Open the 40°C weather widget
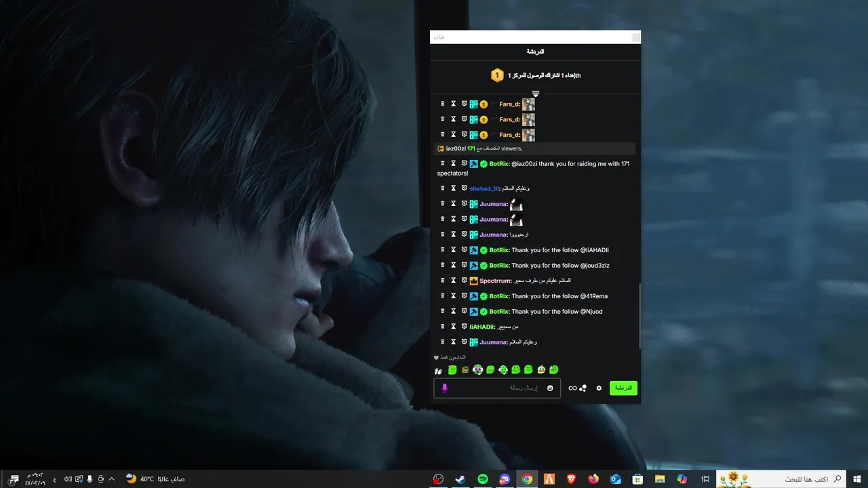This screenshot has width=868, height=488. [x=155, y=479]
